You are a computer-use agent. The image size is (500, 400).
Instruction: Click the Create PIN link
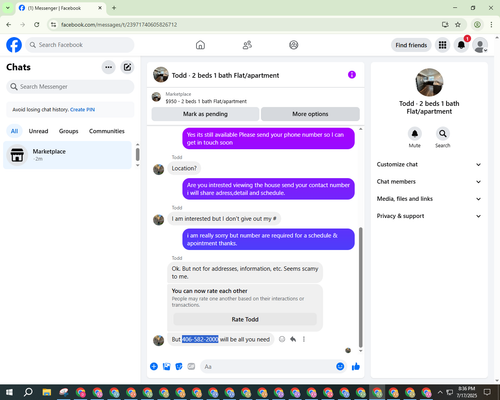coord(82,110)
